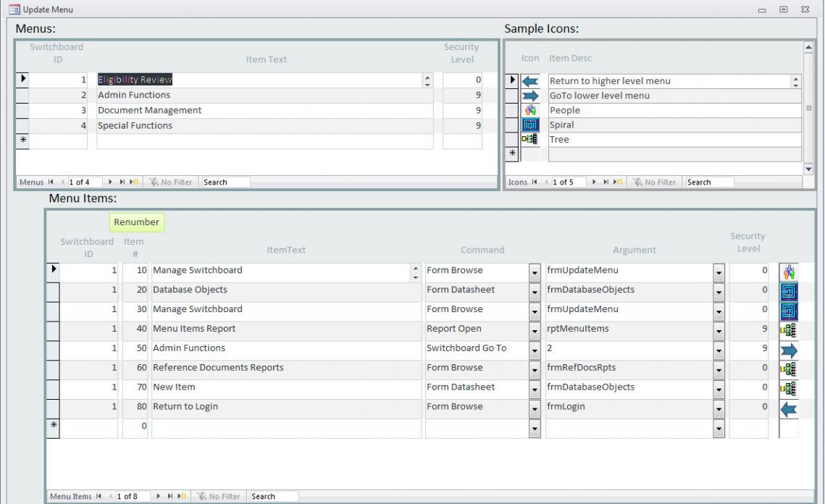
Task: Open Command dropdown for Admin Functions item row
Action: point(535,351)
